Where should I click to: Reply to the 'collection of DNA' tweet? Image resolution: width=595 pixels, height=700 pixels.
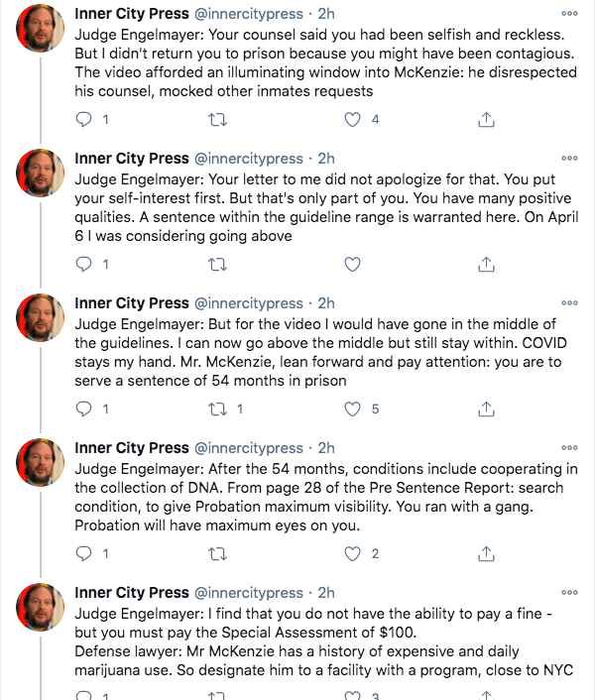83,553
